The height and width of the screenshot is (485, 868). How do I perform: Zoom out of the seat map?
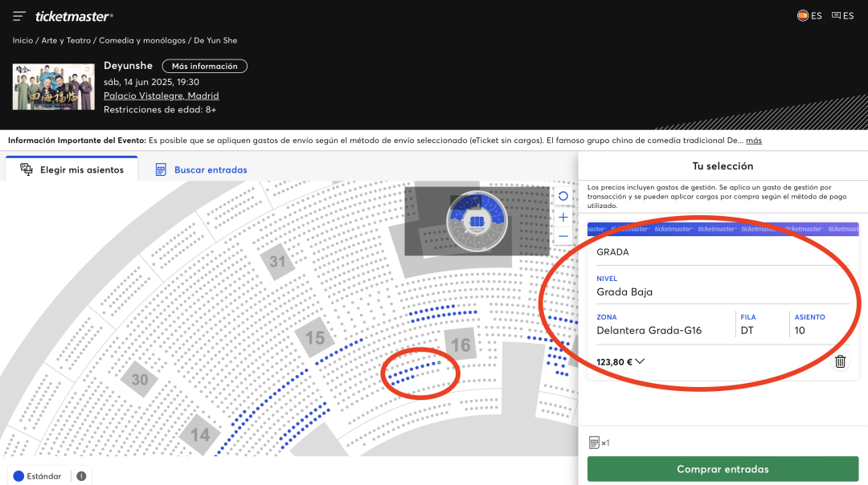click(x=563, y=237)
